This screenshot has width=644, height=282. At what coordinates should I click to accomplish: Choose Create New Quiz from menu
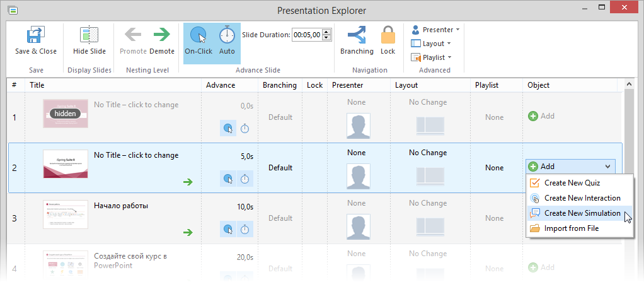click(x=572, y=183)
